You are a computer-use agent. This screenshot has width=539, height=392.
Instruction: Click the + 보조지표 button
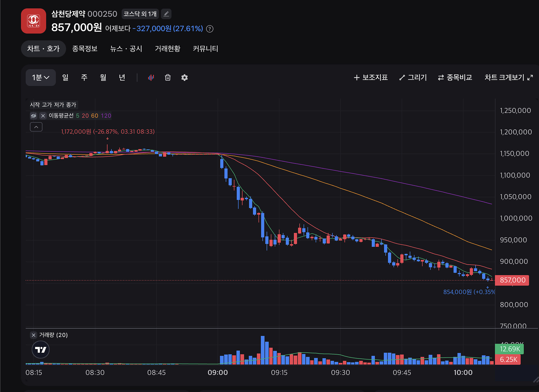tap(371, 78)
